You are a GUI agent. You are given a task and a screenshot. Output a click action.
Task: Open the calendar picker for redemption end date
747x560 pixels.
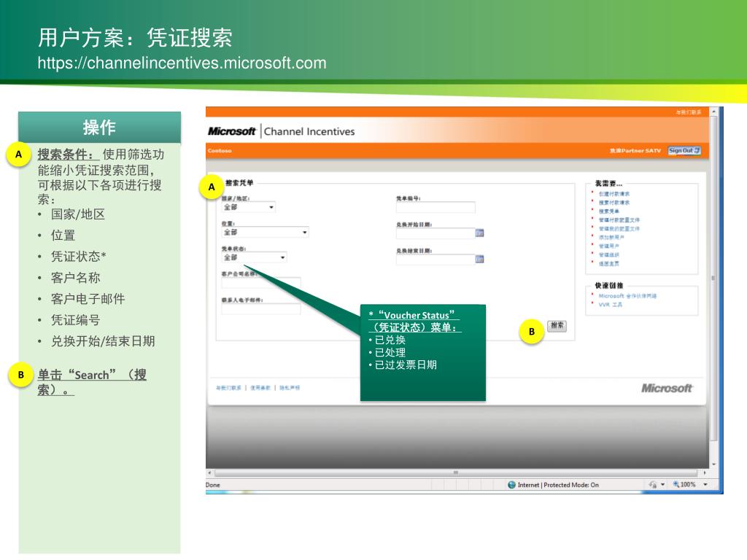pos(479,259)
